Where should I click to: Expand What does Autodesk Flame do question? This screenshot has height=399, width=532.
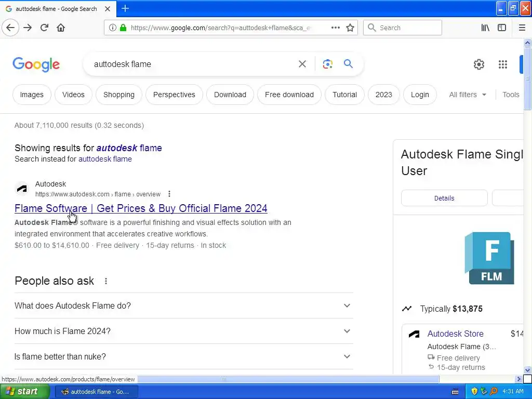[183, 305]
